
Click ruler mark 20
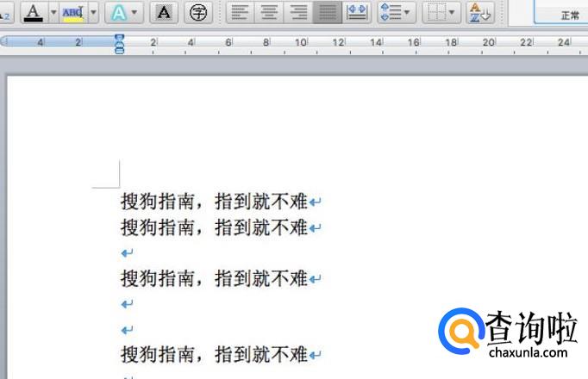click(489, 42)
